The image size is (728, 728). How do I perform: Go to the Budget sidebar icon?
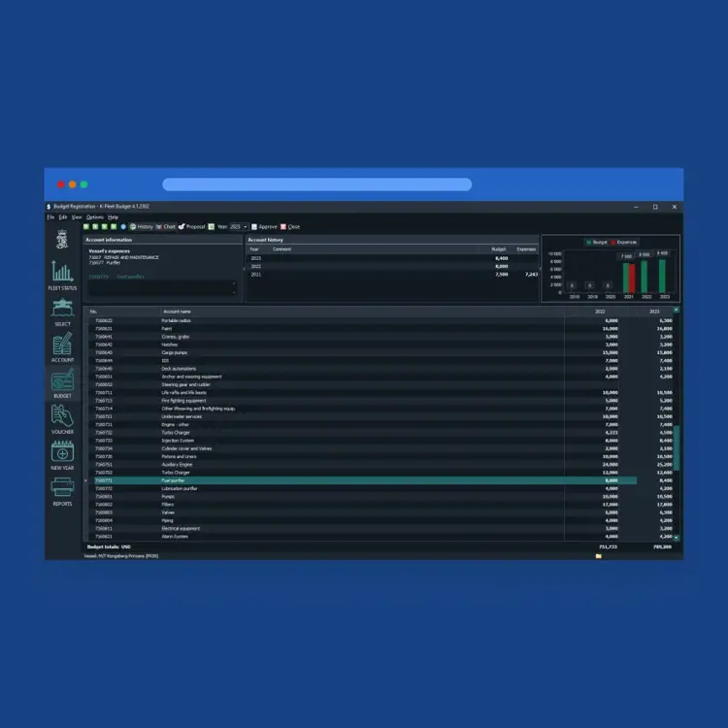click(62, 381)
